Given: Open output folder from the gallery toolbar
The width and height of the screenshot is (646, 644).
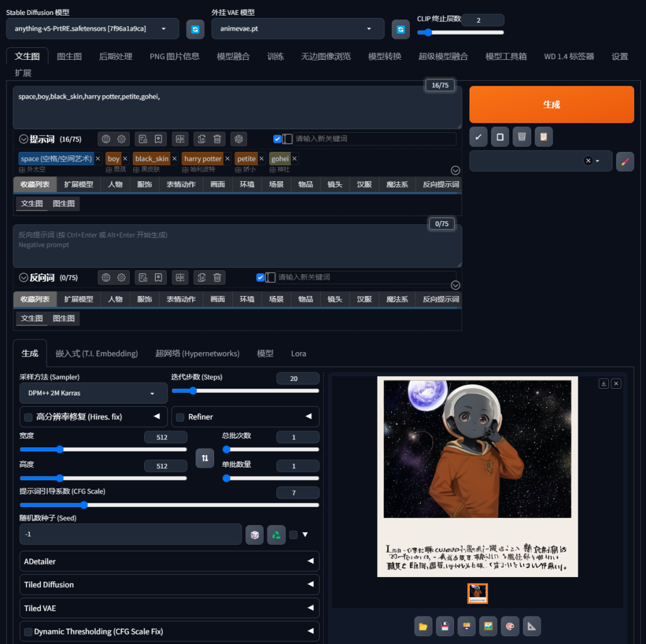Looking at the screenshot, I should coord(423,626).
